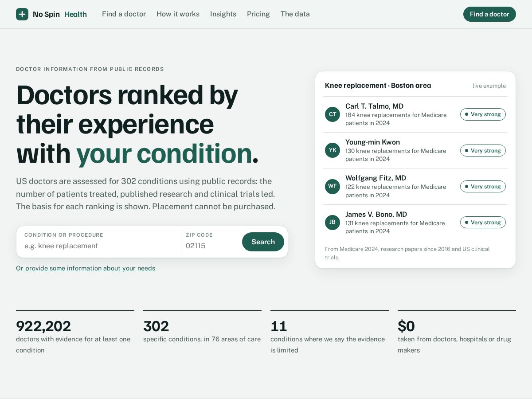Open The data nav item
The width and height of the screenshot is (532, 399).
295,14
